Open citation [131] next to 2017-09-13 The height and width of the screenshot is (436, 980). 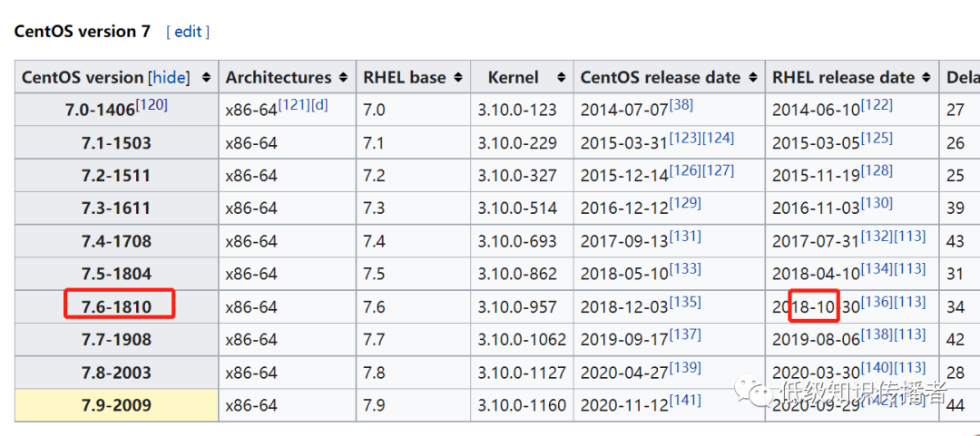(x=685, y=236)
